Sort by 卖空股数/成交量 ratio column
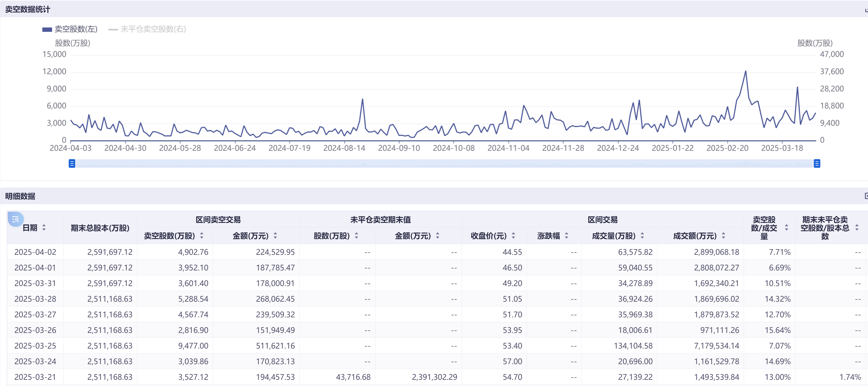This screenshot has height=386, width=868. coord(787,228)
